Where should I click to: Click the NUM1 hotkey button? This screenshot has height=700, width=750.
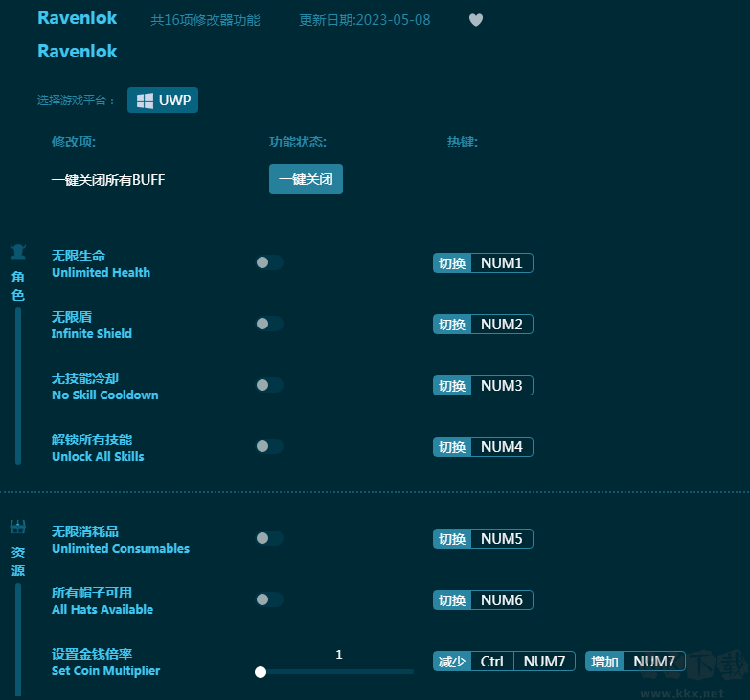pos(501,263)
